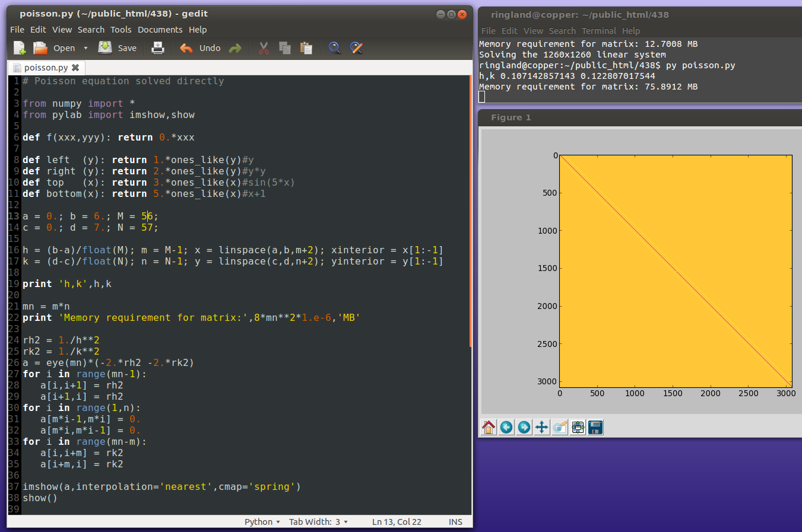Click line 22 print Memory requirement statement
Image resolution: width=802 pixels, height=532 pixels.
click(x=191, y=318)
